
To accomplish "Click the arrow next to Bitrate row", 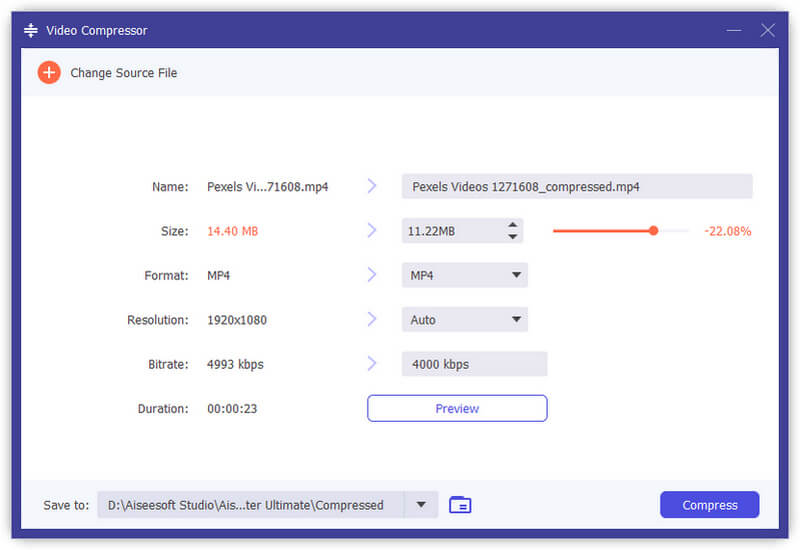I will [372, 364].
